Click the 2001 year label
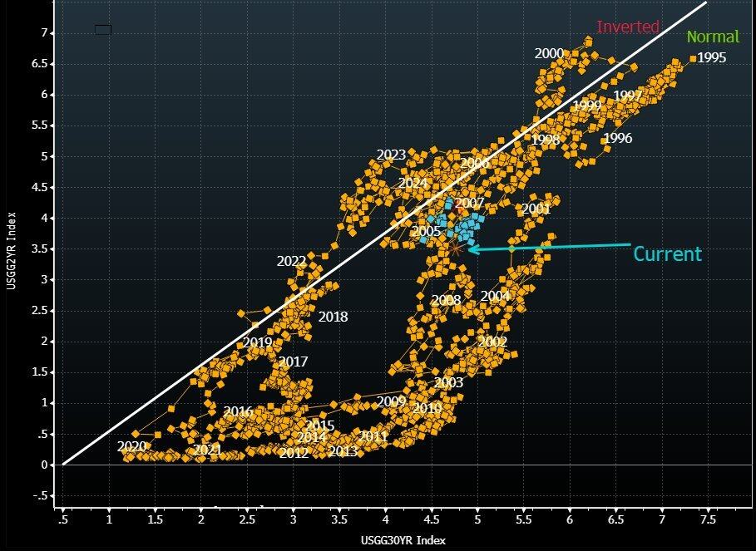Screen dimensions: 756x551 (536, 209)
